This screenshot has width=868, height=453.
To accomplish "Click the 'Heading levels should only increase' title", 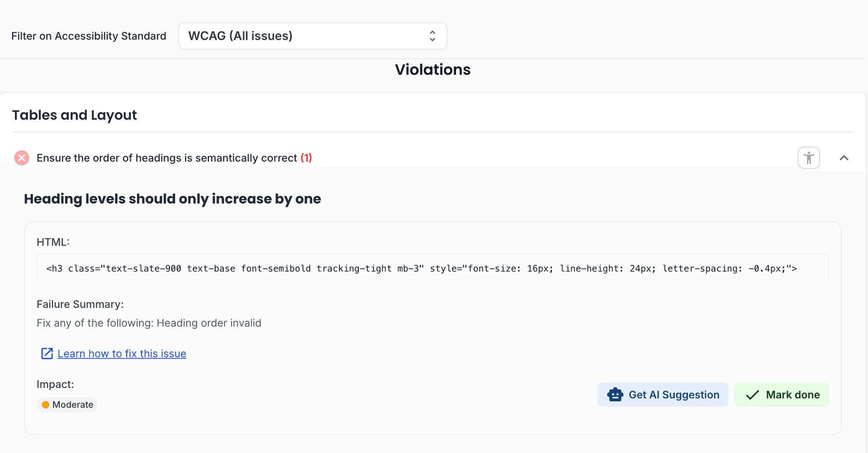I will coord(172,199).
